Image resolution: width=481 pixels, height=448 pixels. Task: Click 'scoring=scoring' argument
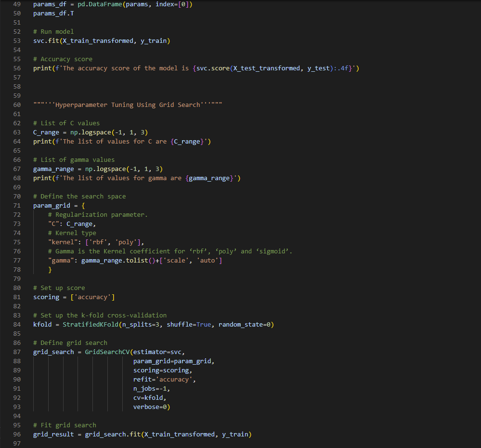(x=161, y=370)
